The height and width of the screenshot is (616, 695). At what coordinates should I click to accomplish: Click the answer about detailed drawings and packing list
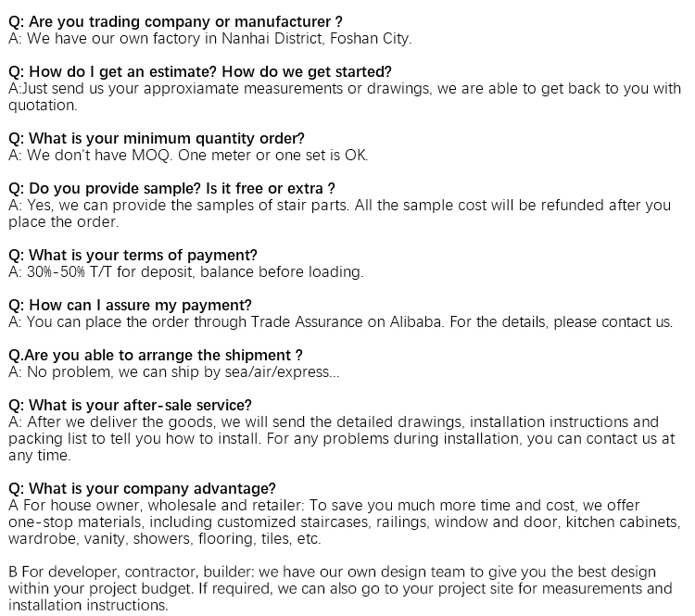(x=341, y=438)
